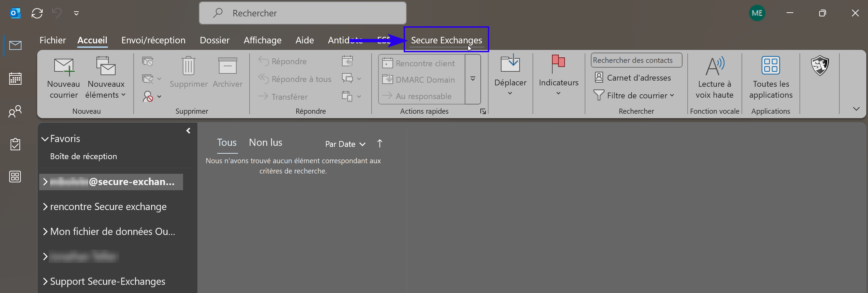Expand Mon fichier de données Ou... folder
Image resolution: width=868 pixels, height=293 pixels.
[x=45, y=232]
